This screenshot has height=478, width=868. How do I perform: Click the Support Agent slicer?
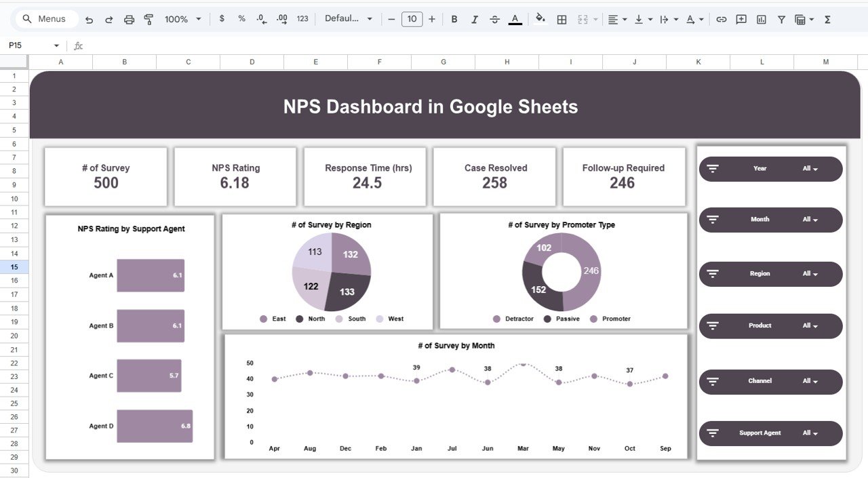tap(770, 433)
